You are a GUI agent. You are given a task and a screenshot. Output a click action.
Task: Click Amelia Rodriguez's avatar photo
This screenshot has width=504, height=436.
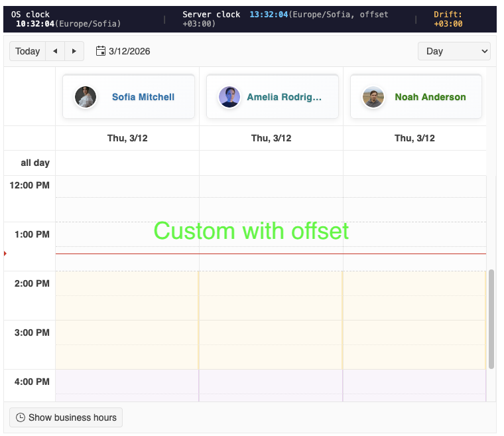coord(229,97)
